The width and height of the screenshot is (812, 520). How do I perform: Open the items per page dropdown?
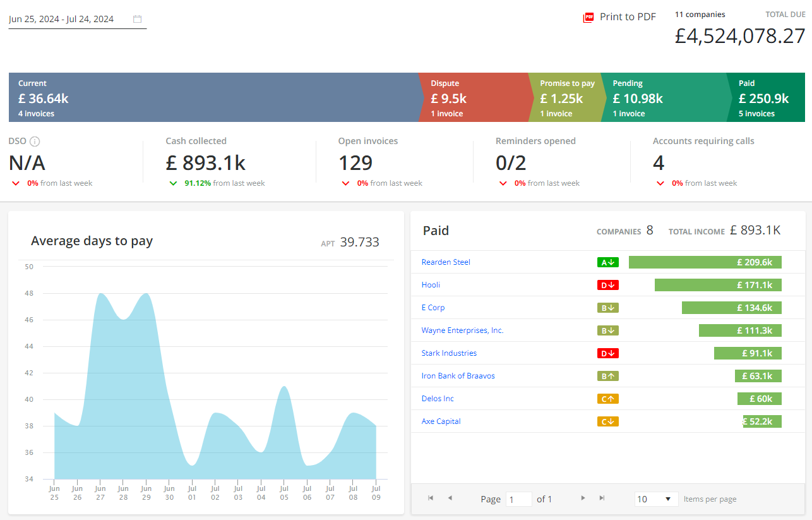(x=656, y=499)
